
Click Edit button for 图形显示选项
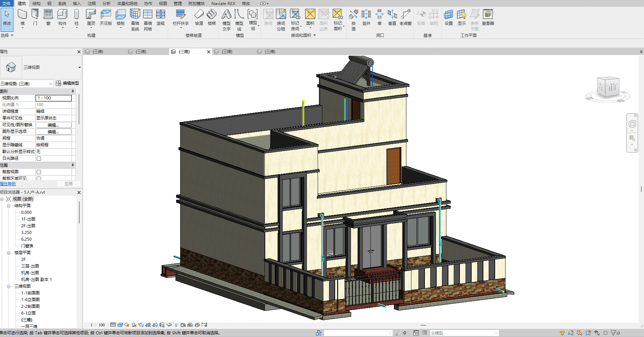pyautogui.click(x=53, y=132)
